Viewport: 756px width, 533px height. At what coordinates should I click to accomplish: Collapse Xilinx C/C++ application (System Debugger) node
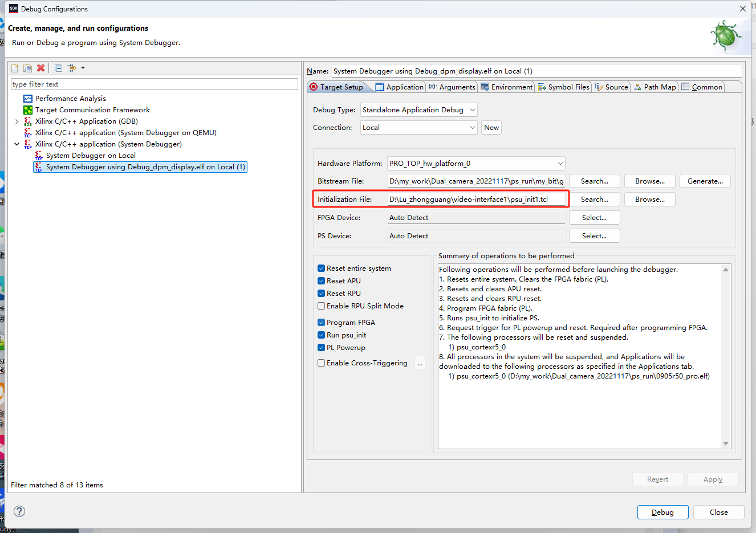(17, 144)
